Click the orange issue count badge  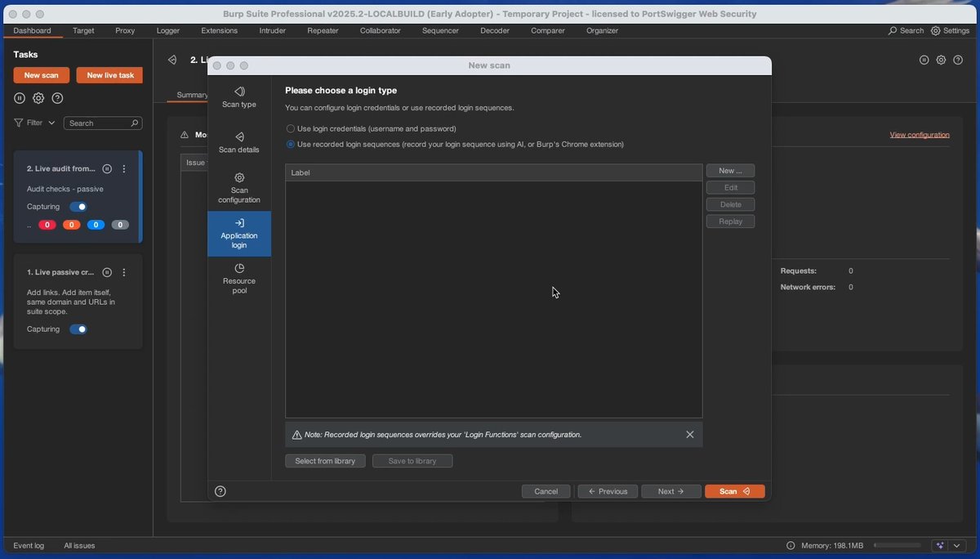pyautogui.click(x=72, y=225)
